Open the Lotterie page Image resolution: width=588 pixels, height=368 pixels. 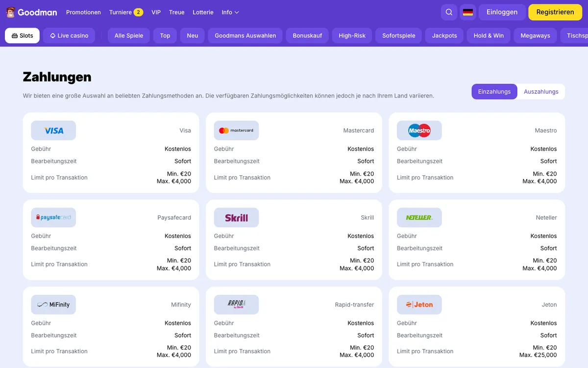click(x=203, y=12)
